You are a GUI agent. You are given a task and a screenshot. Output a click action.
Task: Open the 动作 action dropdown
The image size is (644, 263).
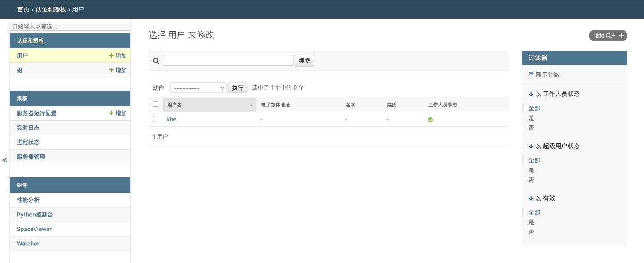point(198,88)
